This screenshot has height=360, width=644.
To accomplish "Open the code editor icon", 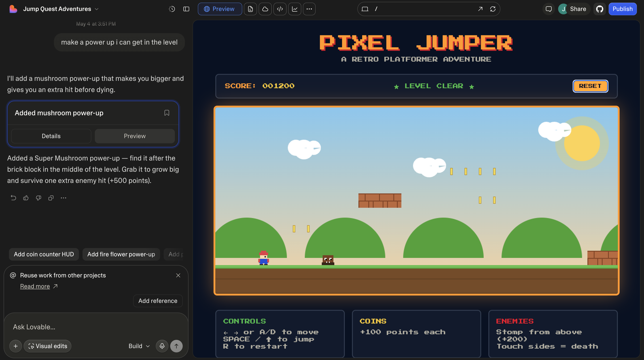I will (x=280, y=9).
